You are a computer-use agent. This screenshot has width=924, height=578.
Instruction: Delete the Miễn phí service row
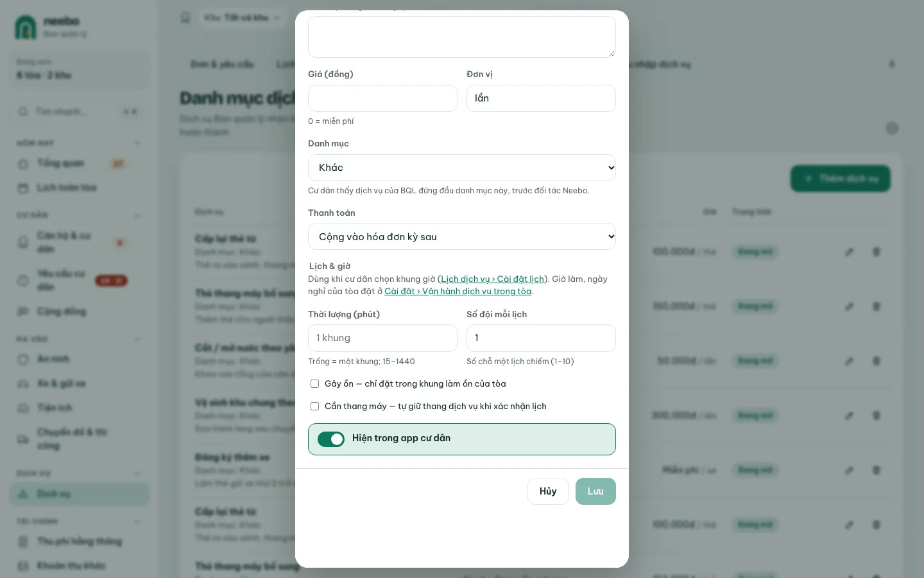click(x=877, y=470)
